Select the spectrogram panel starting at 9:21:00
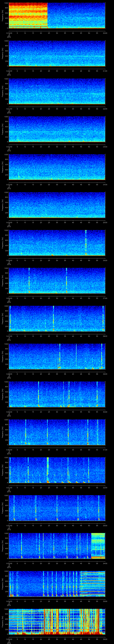The image size is (114, 644). [57, 91]
